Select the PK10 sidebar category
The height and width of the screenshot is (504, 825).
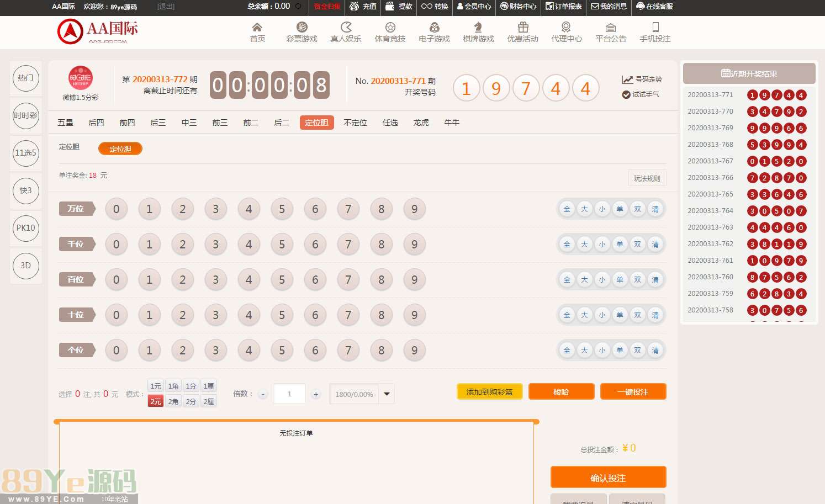pyautogui.click(x=25, y=227)
